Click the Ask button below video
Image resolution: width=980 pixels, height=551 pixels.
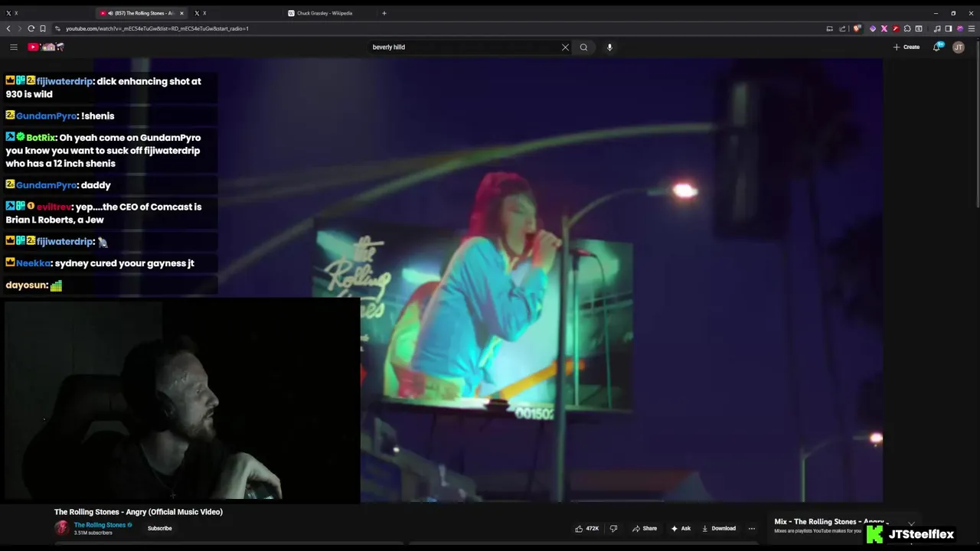click(x=681, y=528)
